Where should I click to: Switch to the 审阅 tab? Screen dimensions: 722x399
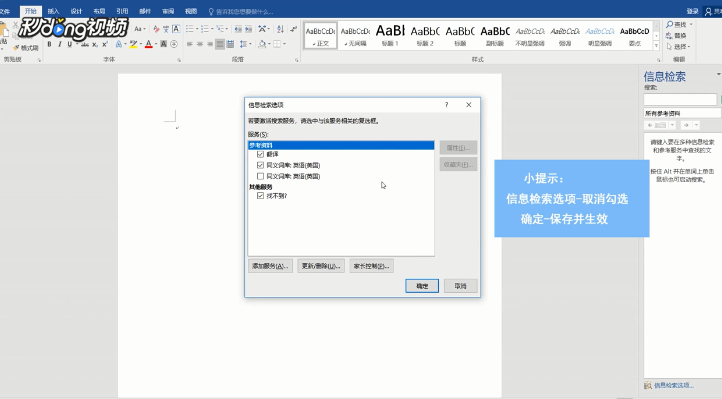(168, 11)
